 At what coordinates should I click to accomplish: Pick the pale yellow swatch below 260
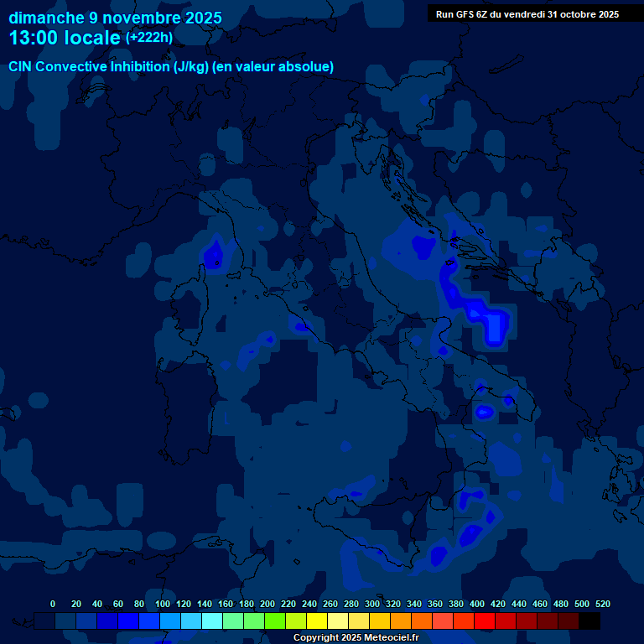click(x=338, y=621)
